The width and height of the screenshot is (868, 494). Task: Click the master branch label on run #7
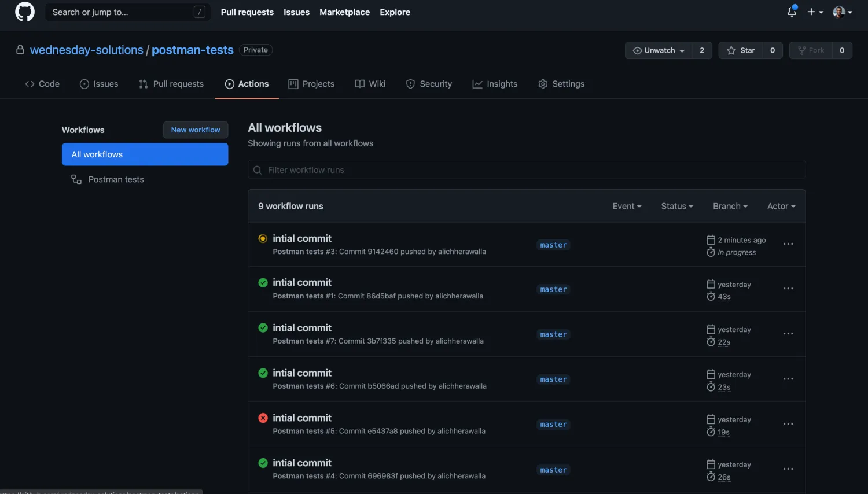(553, 334)
